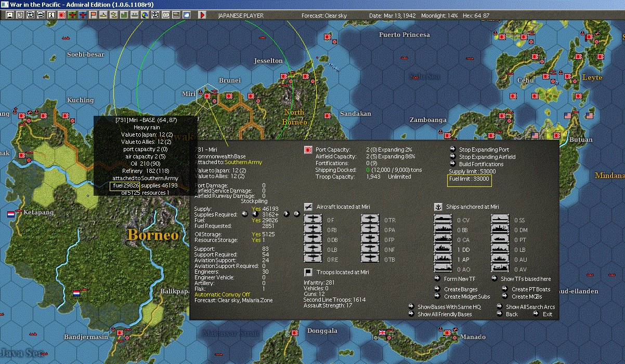
Task: Click the cloud weather toolbar icon
Action: (x=187, y=16)
